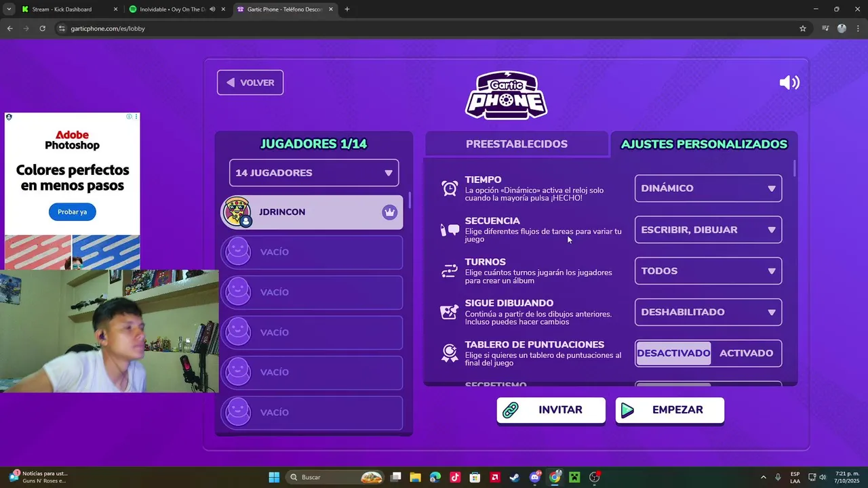Screen dimensions: 868x488
Task: Click the microphone icon in the system tray
Action: pyautogui.click(x=778, y=477)
